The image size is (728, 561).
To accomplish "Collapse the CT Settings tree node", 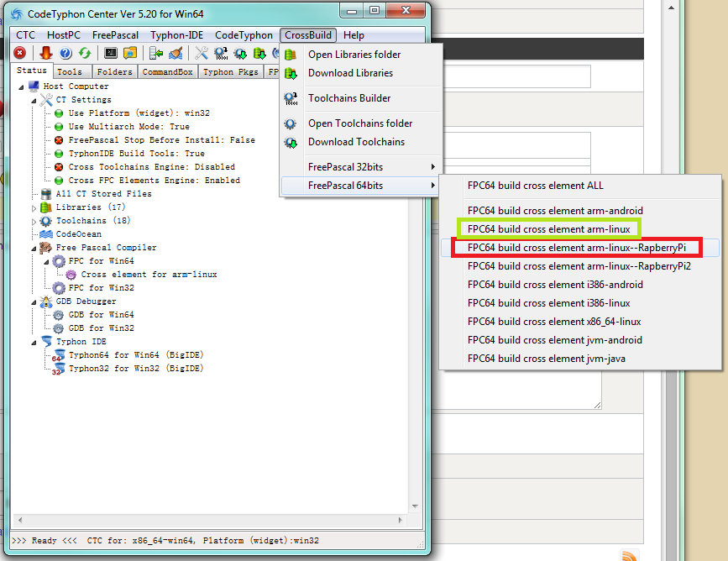I will tap(34, 101).
